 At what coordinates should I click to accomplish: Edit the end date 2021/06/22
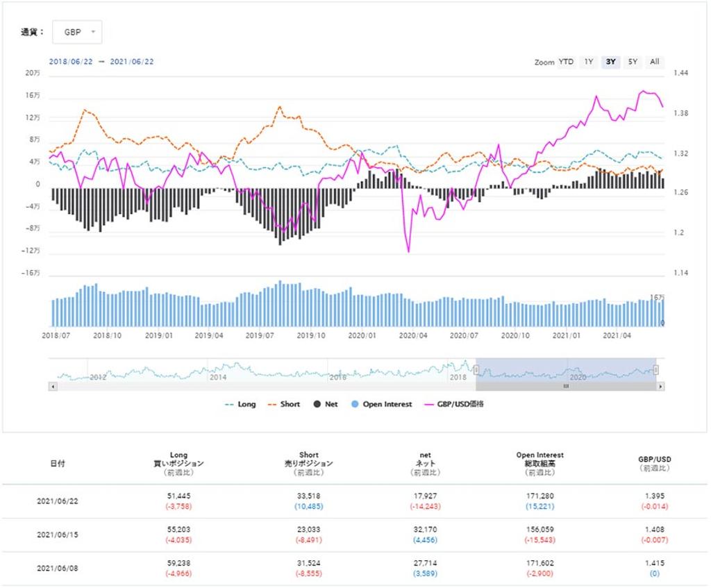[132, 62]
